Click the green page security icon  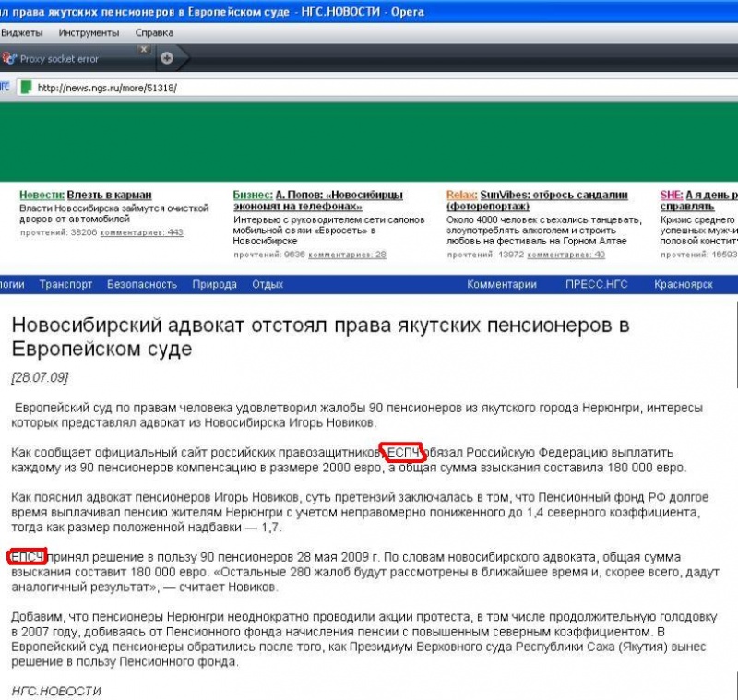point(27,88)
